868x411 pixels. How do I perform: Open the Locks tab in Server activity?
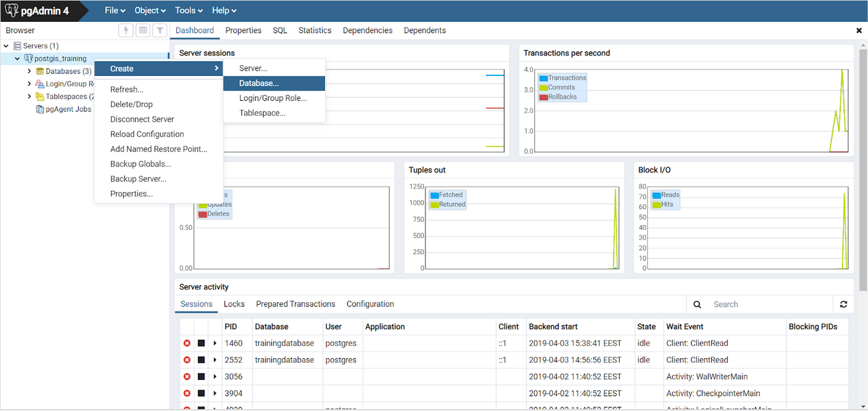[x=234, y=304]
